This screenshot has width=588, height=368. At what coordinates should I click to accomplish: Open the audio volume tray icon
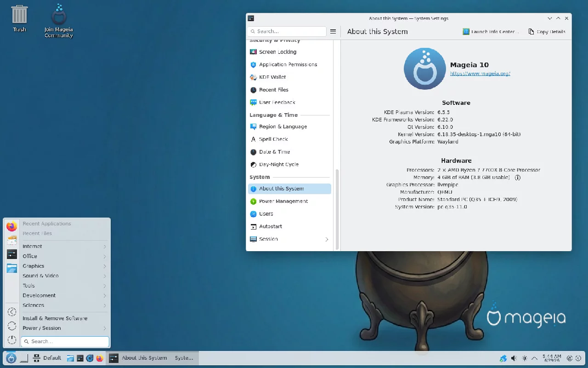click(514, 358)
